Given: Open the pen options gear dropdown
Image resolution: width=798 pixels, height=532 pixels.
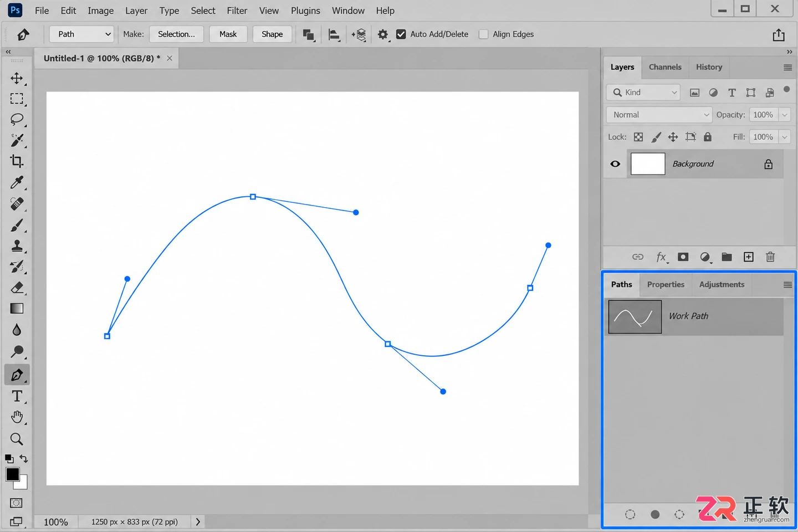Looking at the screenshot, I should pos(383,35).
